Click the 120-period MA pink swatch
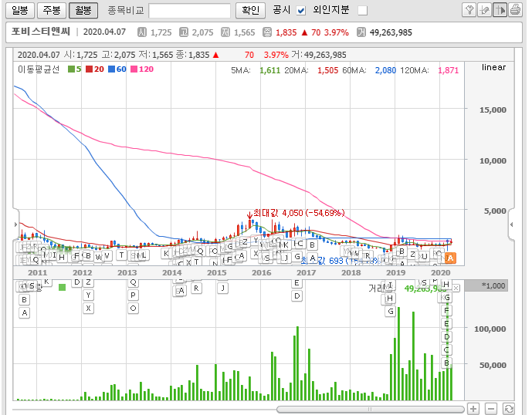Viewport: 532px width, 415px height. coord(134,69)
